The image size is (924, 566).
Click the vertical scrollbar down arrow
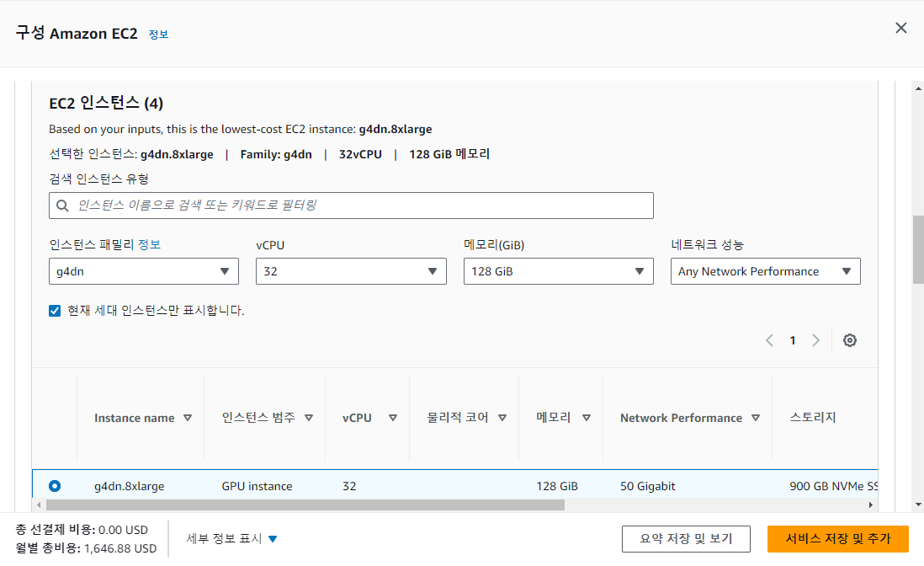coord(918,505)
